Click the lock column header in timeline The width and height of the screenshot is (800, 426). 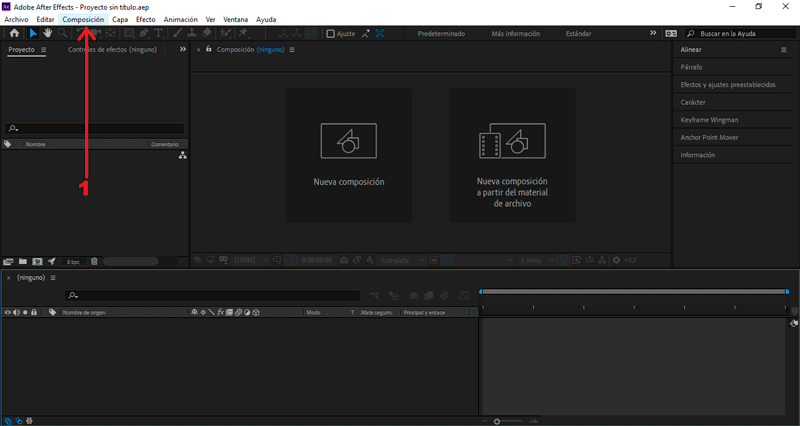(34, 312)
